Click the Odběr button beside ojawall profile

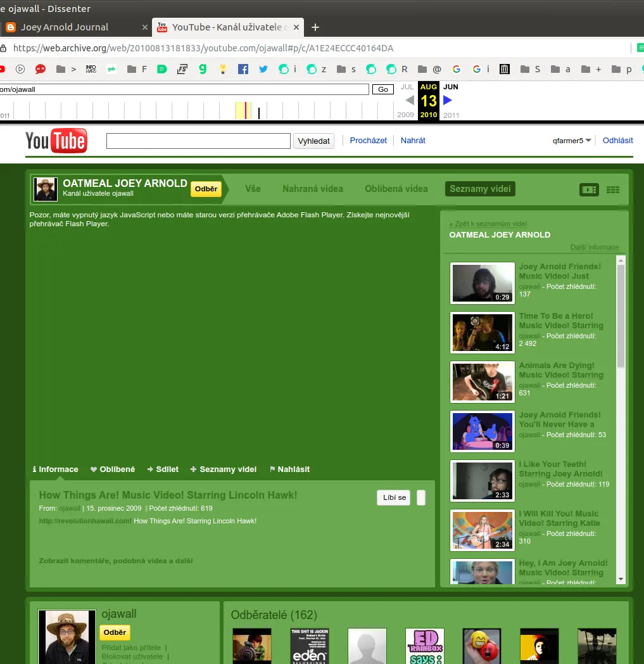click(x=115, y=632)
